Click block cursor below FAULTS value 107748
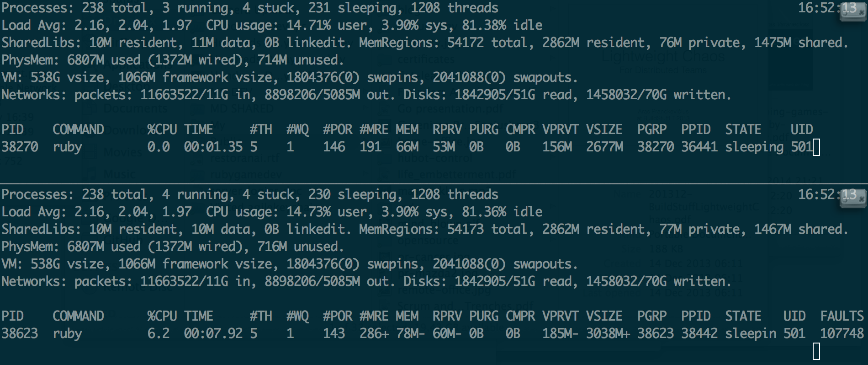 click(816, 351)
